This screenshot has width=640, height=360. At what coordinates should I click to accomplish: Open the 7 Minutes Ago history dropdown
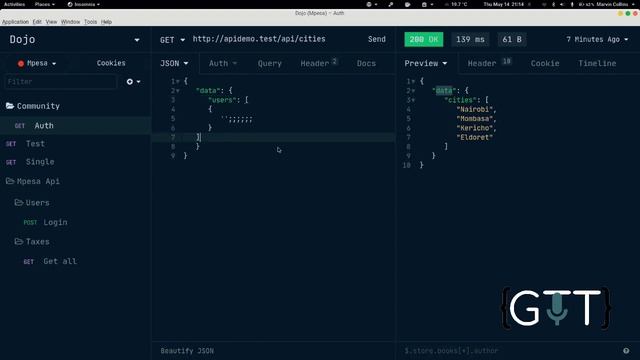[597, 40]
